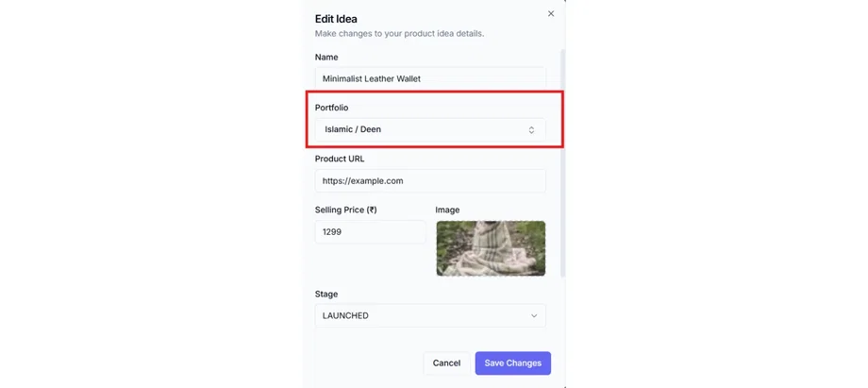This screenshot has height=388, width=868.
Task: Click the dialog's vertical scrollbar
Action: coord(563,160)
